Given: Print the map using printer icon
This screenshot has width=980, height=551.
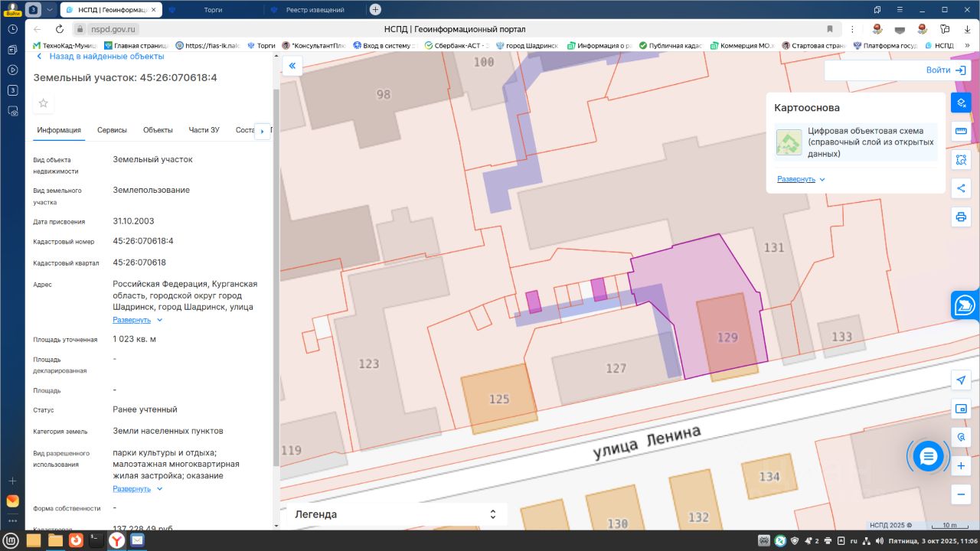Looking at the screenshot, I should pyautogui.click(x=961, y=217).
